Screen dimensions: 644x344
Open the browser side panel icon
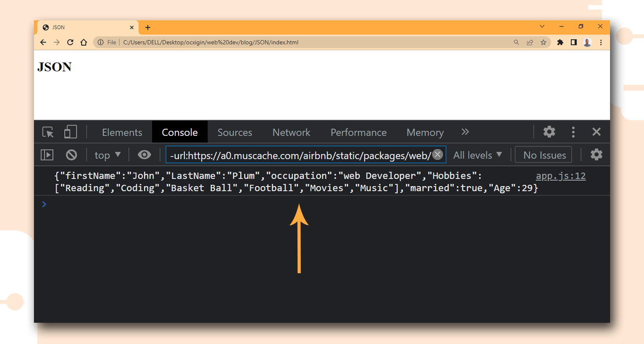[574, 42]
